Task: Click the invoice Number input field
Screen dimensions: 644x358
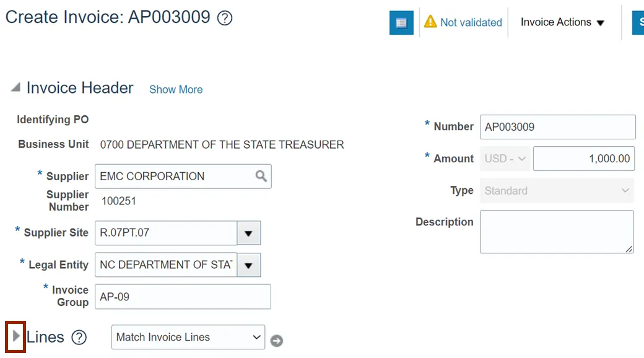Action: tap(557, 127)
